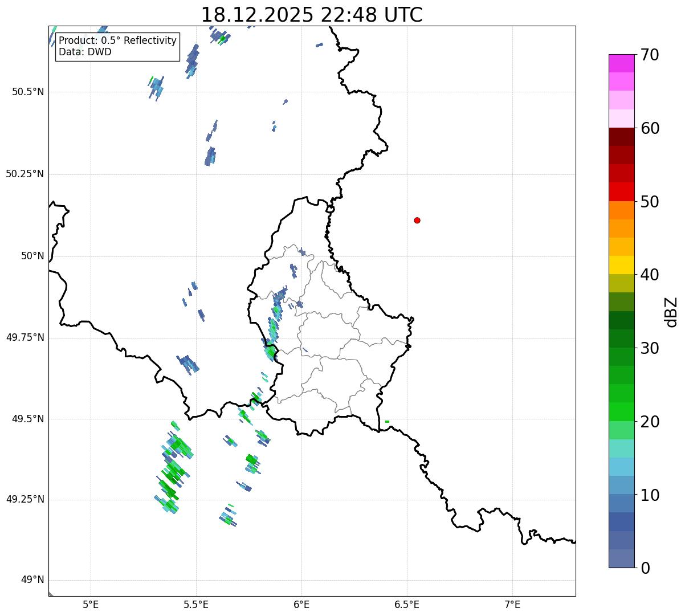Click the colorbar "20" tick label
The width and height of the screenshot is (685, 616).
(x=650, y=422)
